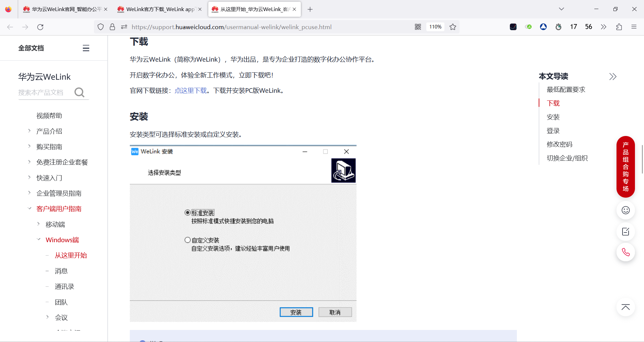The image size is (644, 342).
Task: Open the feedback smiley icon
Action: pyautogui.click(x=625, y=210)
